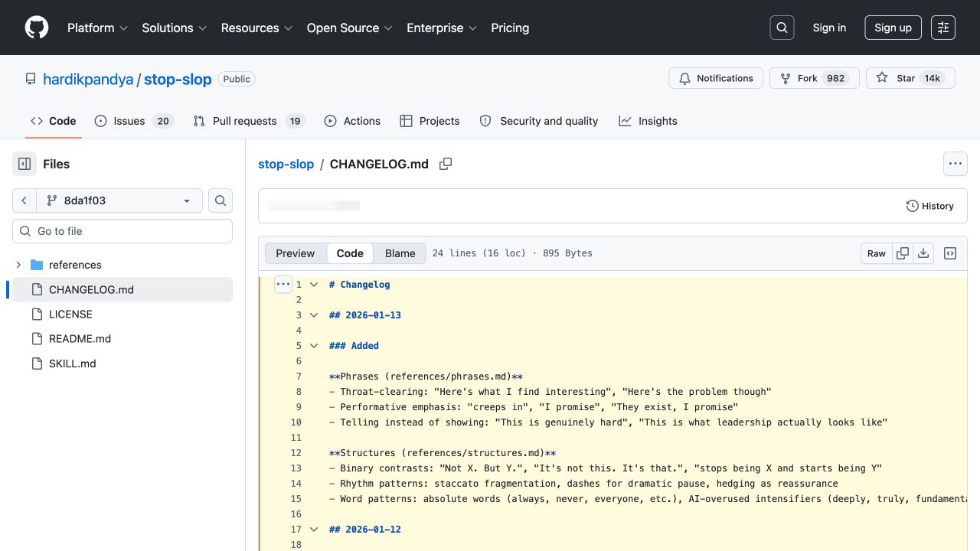Image resolution: width=980 pixels, height=551 pixels.
Task: Open line 1 actions ellipsis menu
Action: 283,284
